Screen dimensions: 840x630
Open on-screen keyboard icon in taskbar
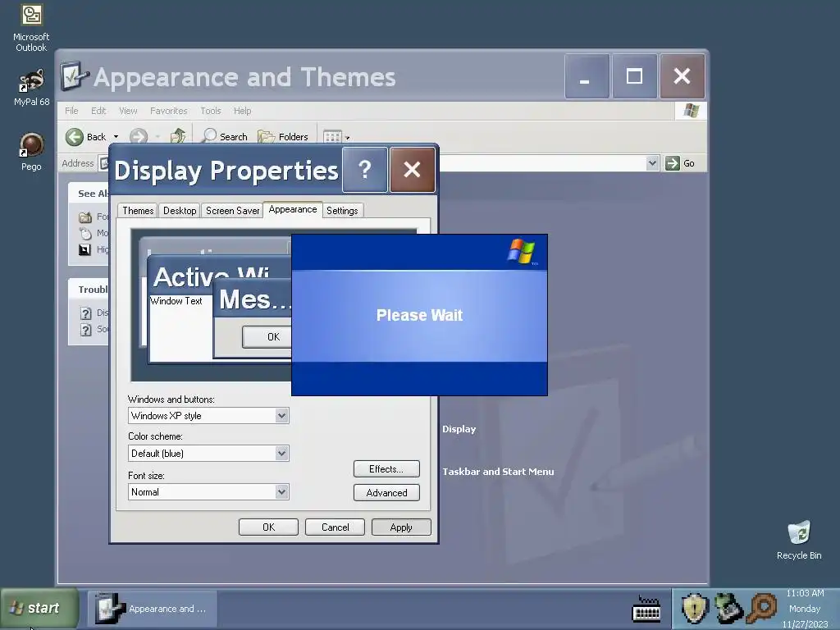point(646,609)
